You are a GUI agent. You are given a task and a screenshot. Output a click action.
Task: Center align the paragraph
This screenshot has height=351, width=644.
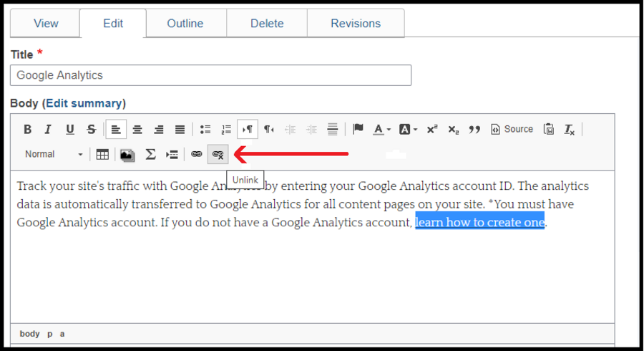tap(137, 130)
